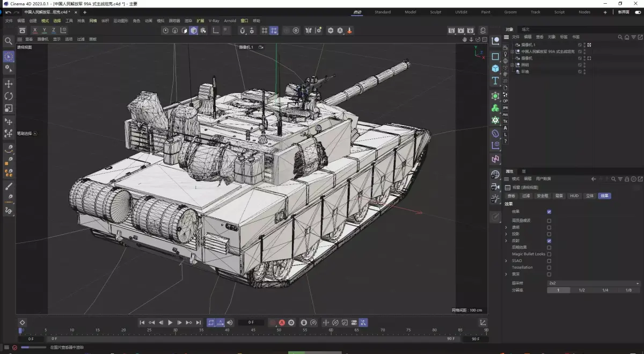Switch to the Sculpt layout tab
The image size is (644, 354).
(435, 12)
